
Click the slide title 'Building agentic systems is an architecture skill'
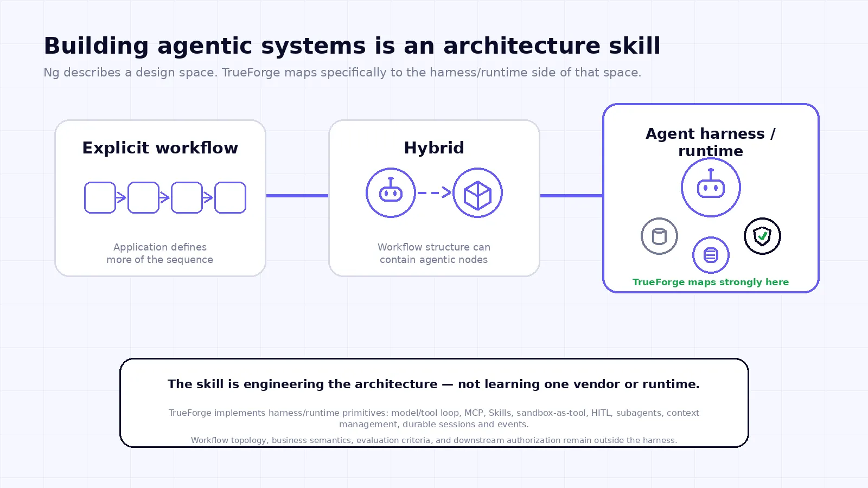pos(352,46)
